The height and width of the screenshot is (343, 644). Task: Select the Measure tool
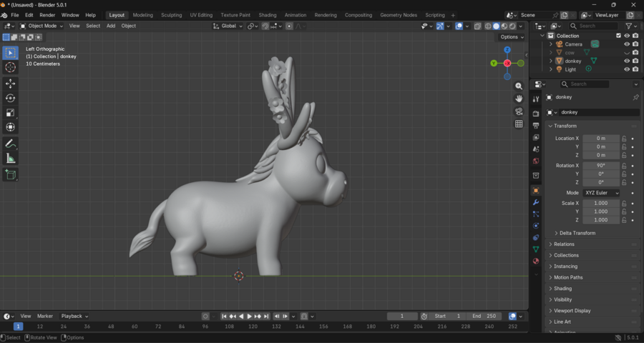coord(11,158)
